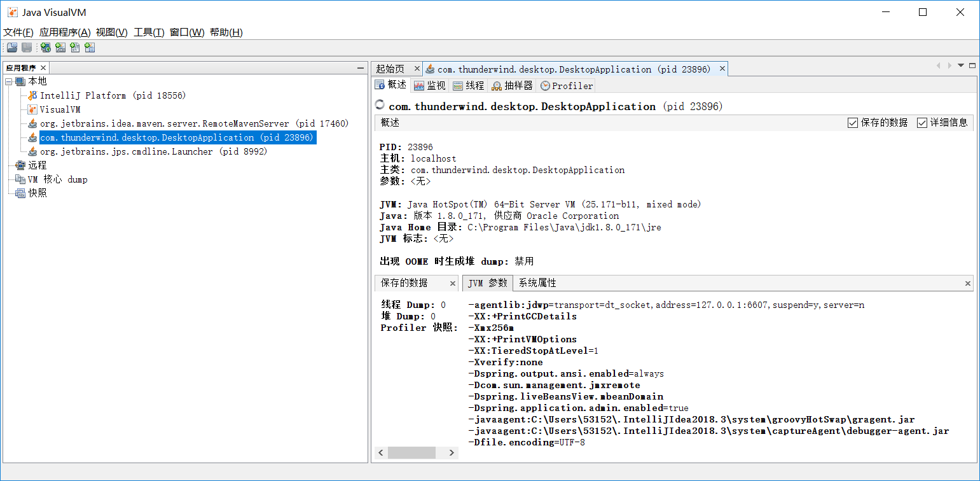Click the JVM arguments horizontal scrollbar thumb
Screen dimensions: 980x481
point(411,453)
